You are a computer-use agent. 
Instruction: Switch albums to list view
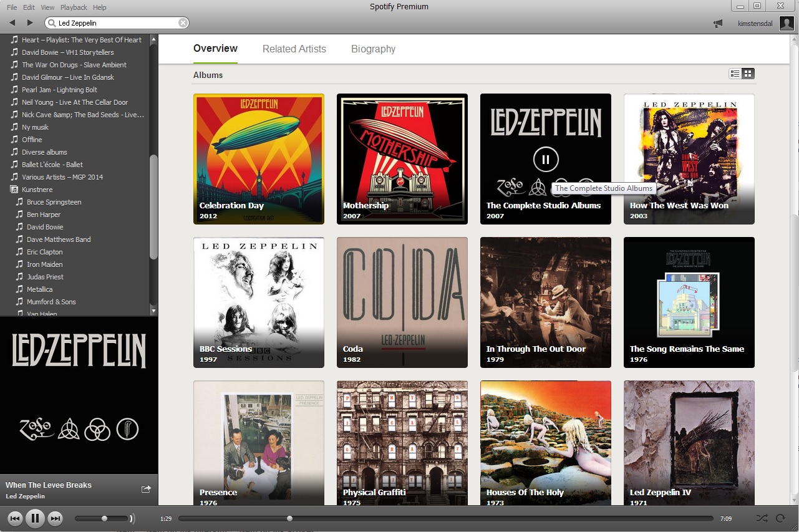click(735, 74)
